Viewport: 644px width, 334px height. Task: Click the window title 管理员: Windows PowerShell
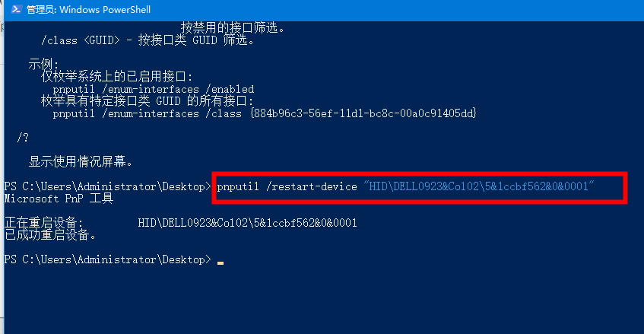(88, 9)
